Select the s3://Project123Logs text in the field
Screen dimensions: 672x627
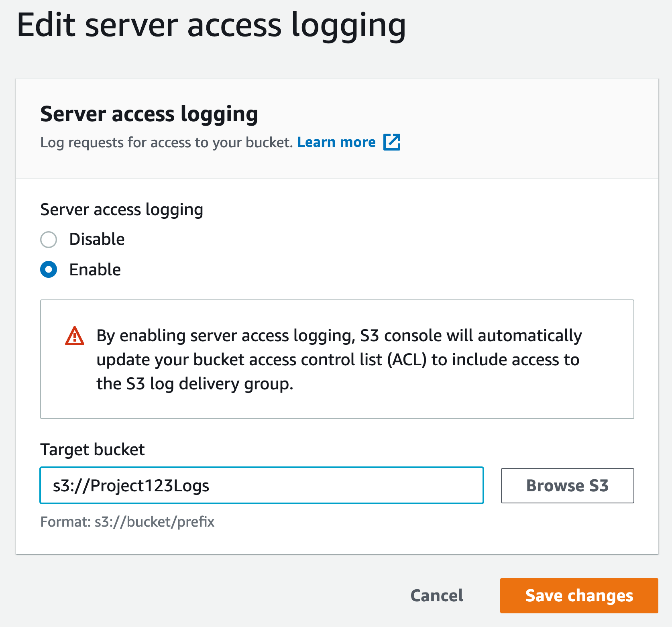[x=132, y=485]
